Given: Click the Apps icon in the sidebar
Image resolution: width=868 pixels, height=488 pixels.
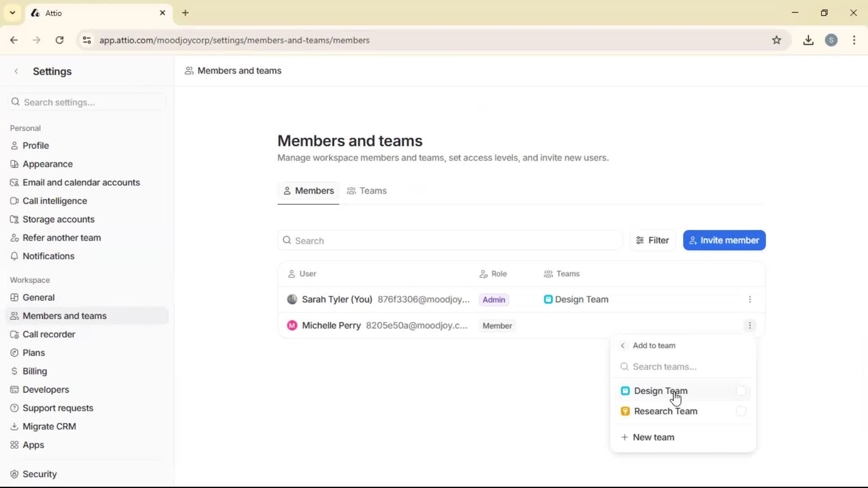Looking at the screenshot, I should (x=15, y=445).
